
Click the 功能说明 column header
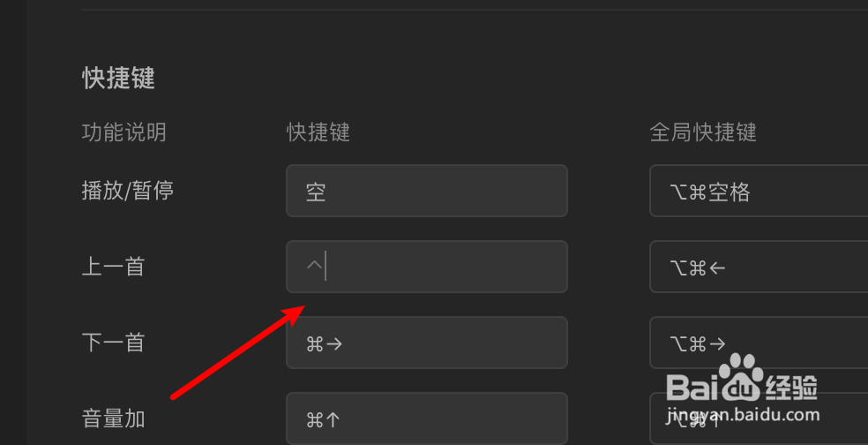pyautogui.click(x=124, y=132)
